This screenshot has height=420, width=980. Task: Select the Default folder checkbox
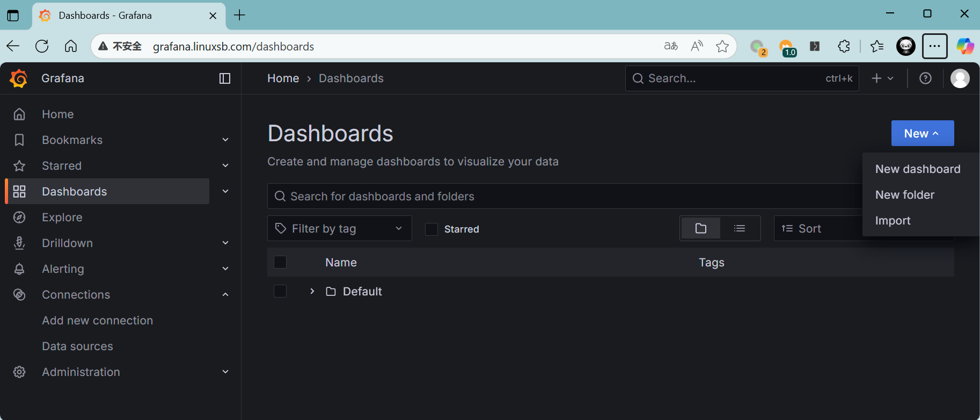[280, 291]
